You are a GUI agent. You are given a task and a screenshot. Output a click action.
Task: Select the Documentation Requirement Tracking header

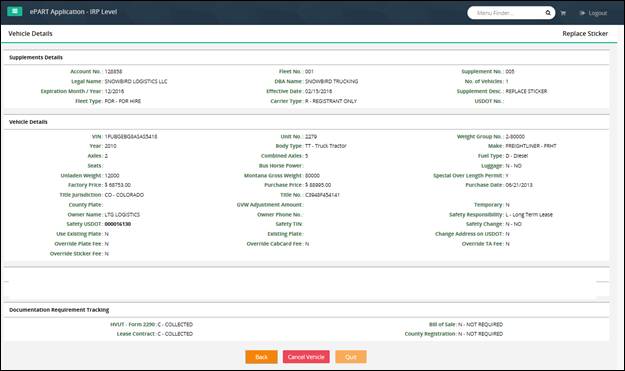(x=59, y=310)
